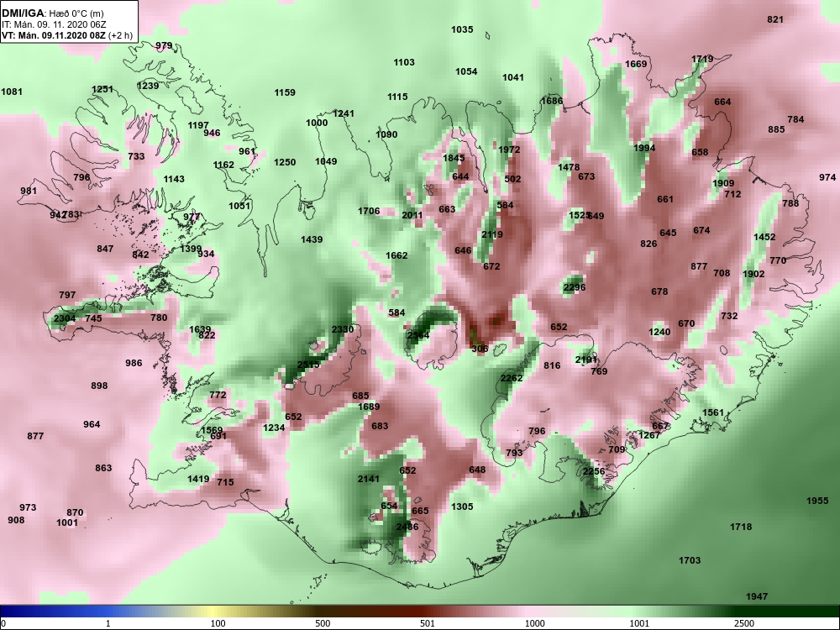
Task: Click the map value 1103
Action: point(404,62)
